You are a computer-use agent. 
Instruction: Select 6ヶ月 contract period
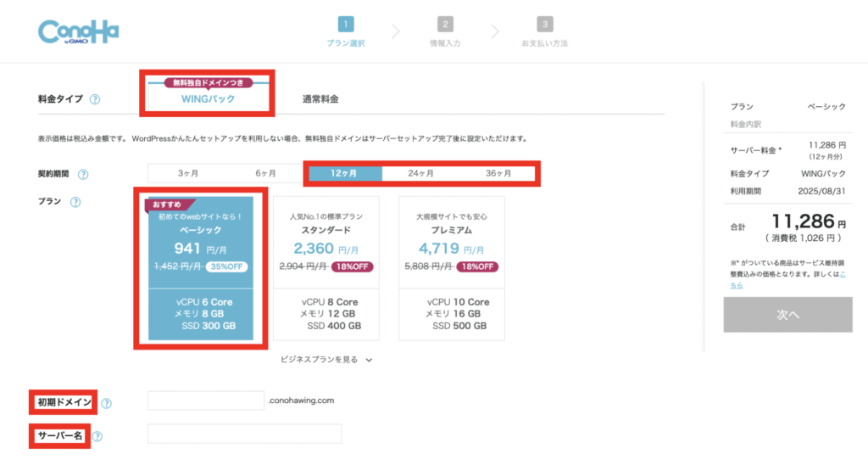[x=265, y=173]
